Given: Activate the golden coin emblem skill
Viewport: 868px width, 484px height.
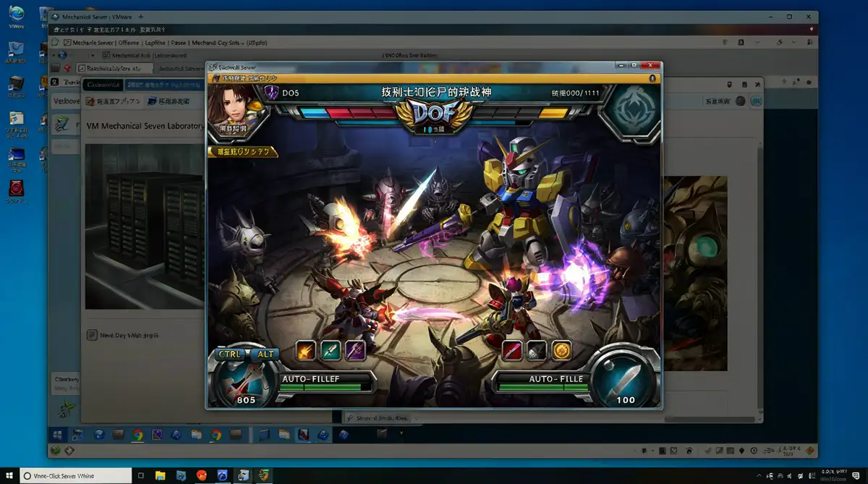Looking at the screenshot, I should (561, 351).
